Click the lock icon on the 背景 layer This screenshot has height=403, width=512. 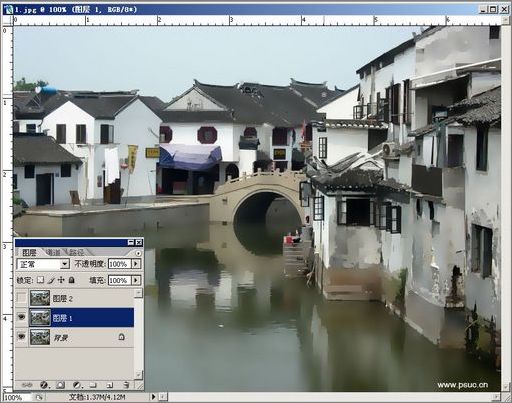point(121,337)
